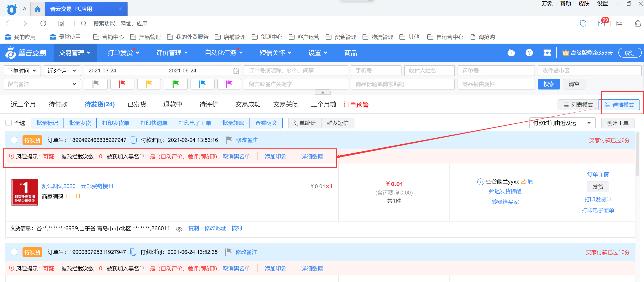Switch to the 已发货 tab

point(137,104)
